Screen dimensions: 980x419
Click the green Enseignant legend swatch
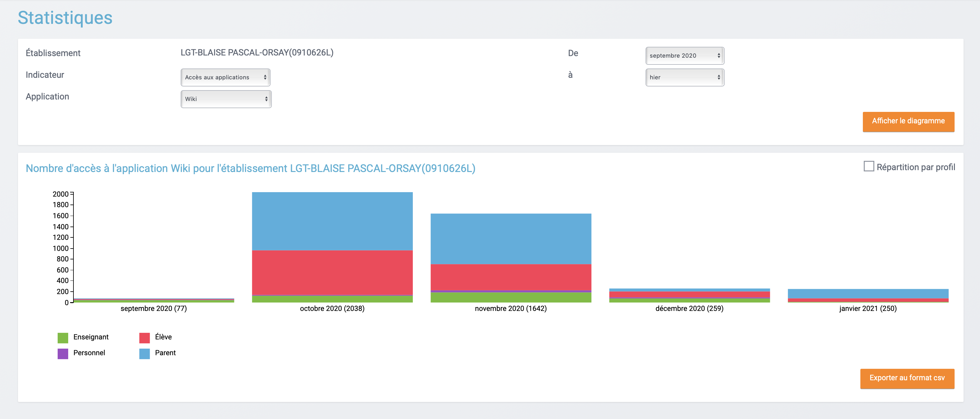tap(63, 337)
